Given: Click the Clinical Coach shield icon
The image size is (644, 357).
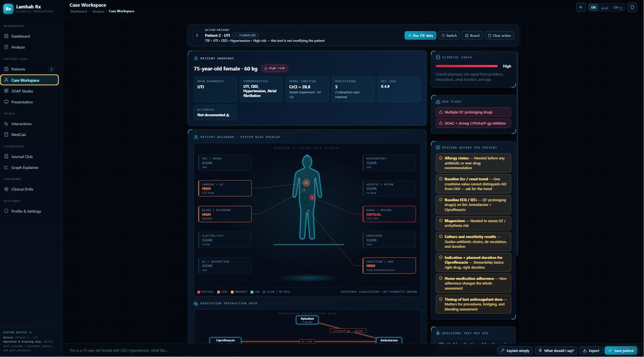Looking at the screenshot, I should [x=438, y=57].
